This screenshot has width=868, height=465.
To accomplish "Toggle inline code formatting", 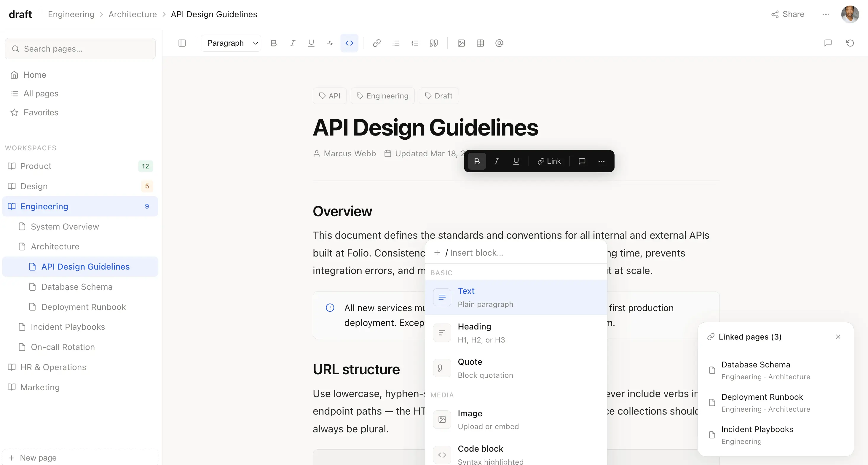I will click(x=350, y=43).
